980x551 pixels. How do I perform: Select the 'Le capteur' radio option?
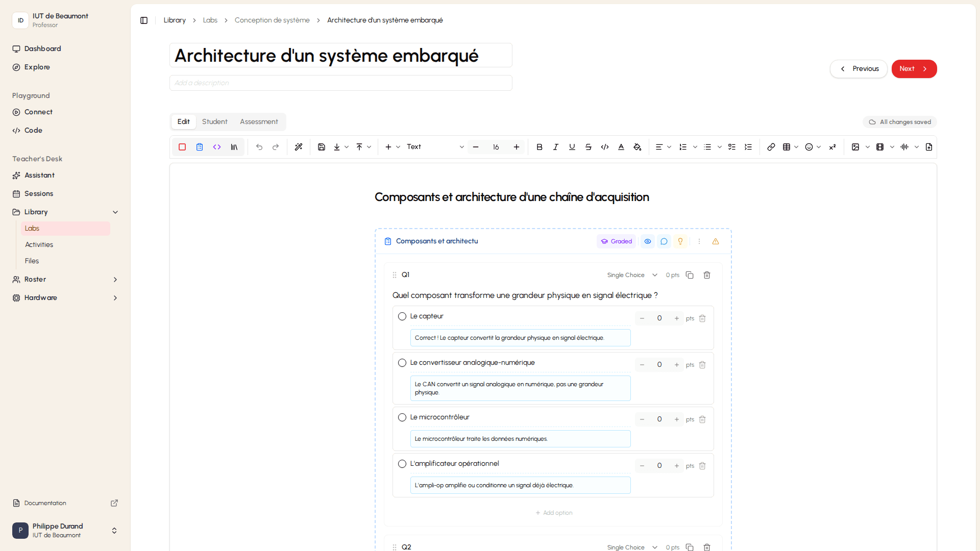402,316
